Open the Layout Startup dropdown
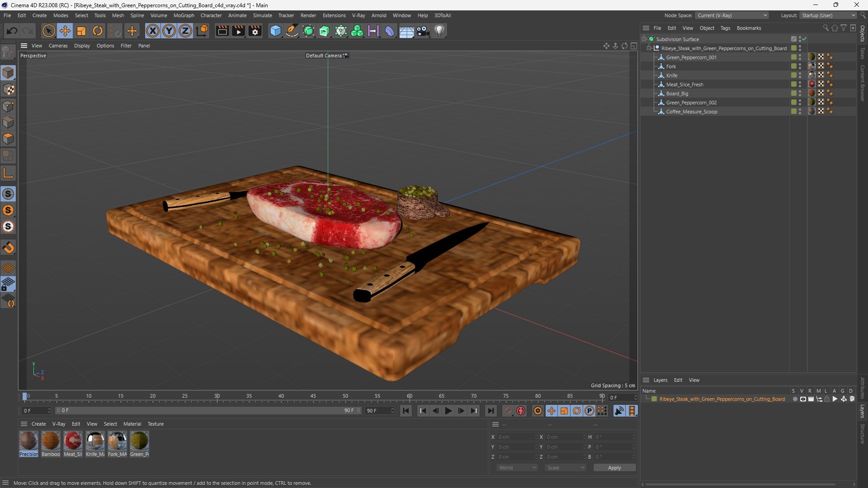 click(828, 15)
